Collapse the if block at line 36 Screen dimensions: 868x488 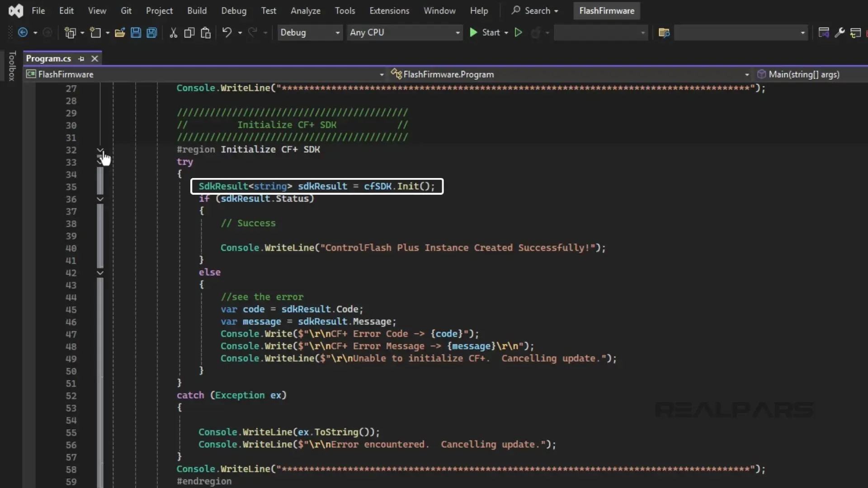[x=100, y=199]
